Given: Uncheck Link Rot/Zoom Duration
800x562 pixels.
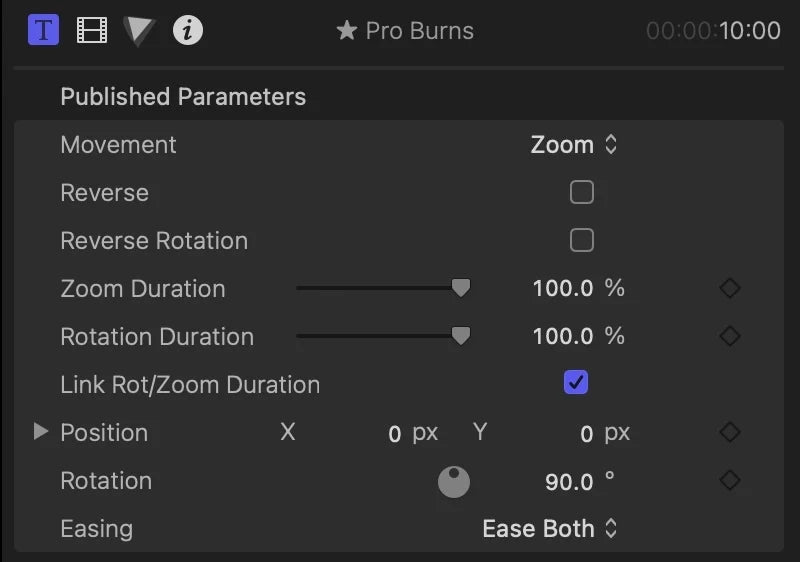Looking at the screenshot, I should coord(576,382).
